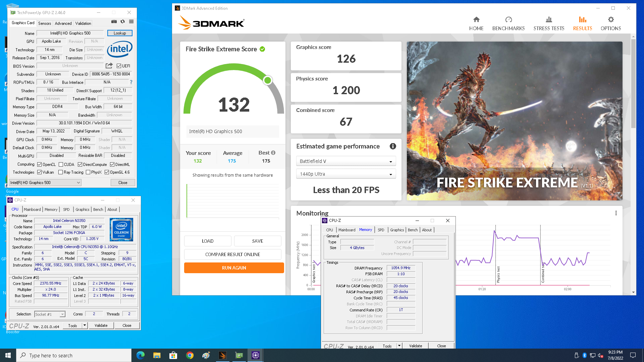Image resolution: width=644 pixels, height=362 pixels.
Task: Open Microsoft Store from the taskbar
Action: (173, 355)
